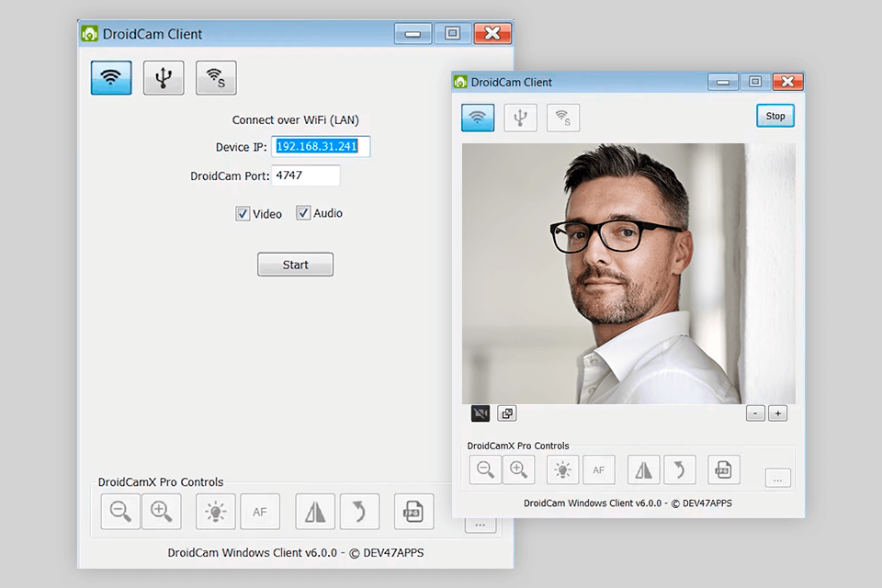
Task: Open more options ellipsis in right window
Action: (x=777, y=479)
